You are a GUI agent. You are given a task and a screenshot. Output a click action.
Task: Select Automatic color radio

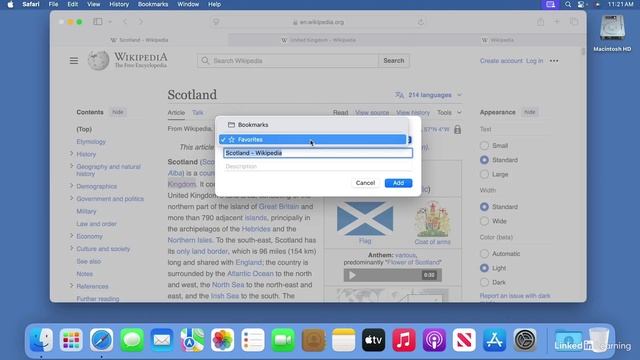(484, 254)
